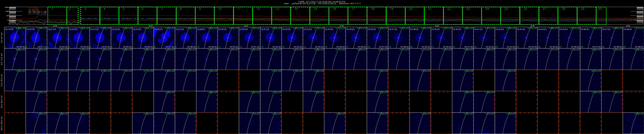
Task: Click the 'Detectors= 001111111' text
Action: point(350,4)
